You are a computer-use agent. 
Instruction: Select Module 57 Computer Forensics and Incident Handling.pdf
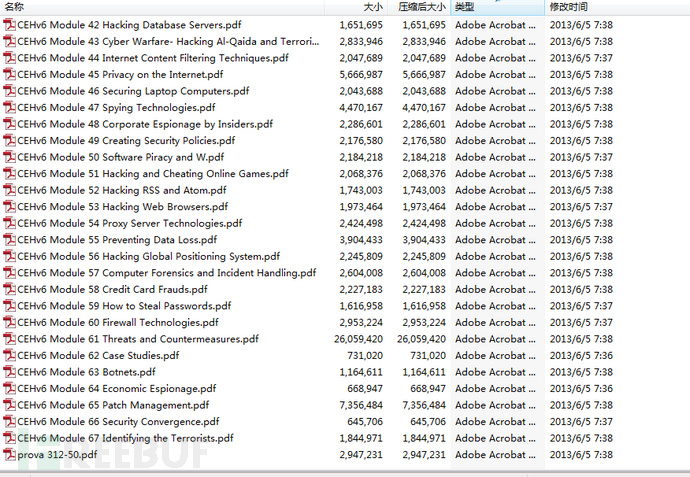click(166, 273)
